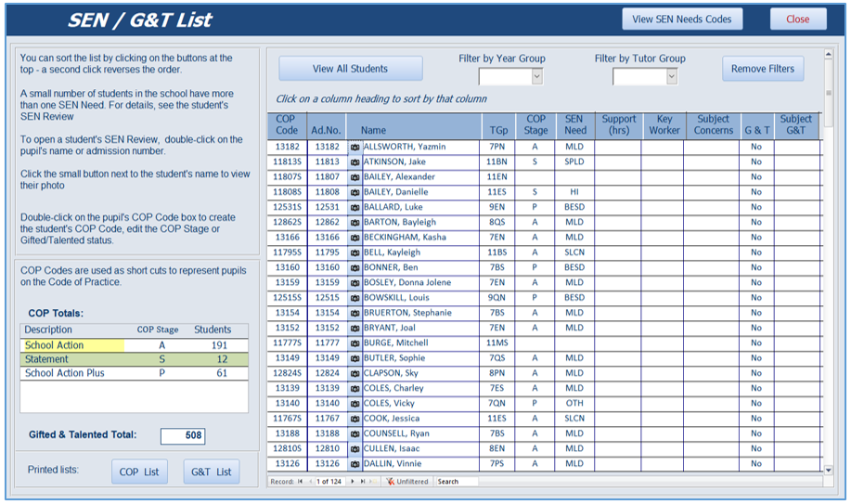
Task: Sort by Subject Concerns column
Action: [713, 125]
